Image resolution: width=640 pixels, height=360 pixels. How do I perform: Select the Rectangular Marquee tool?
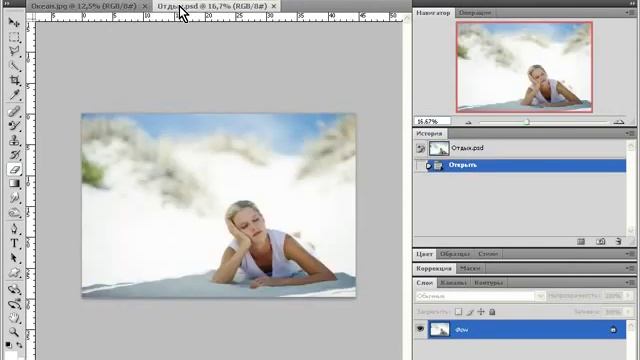(14, 37)
